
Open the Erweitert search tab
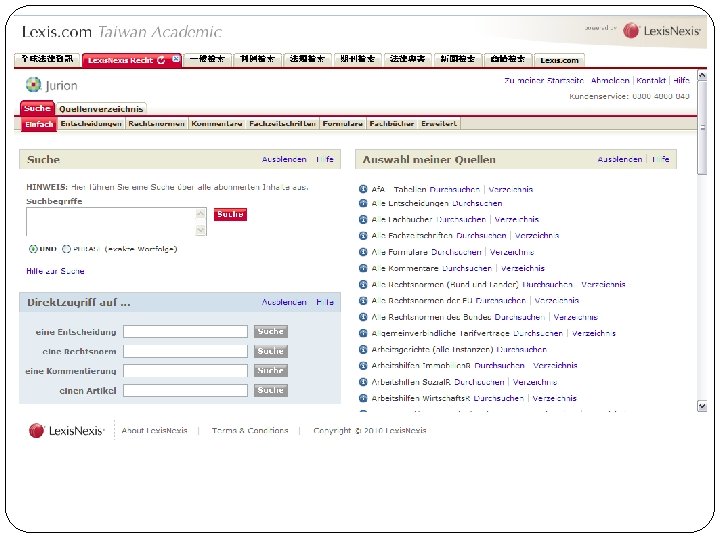coord(439,124)
